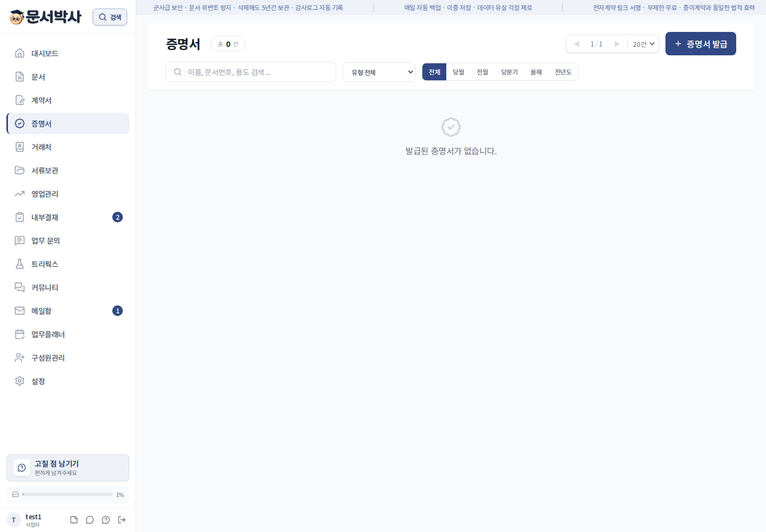Go to previous page arrow
Screen dimensions: 766x532
(577, 44)
